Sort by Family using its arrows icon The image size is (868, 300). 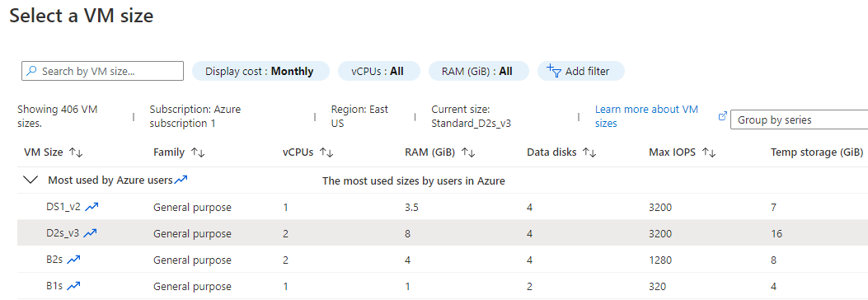coord(198,152)
